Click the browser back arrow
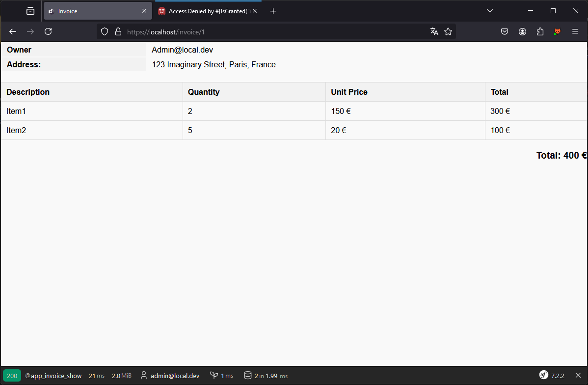 coord(13,31)
